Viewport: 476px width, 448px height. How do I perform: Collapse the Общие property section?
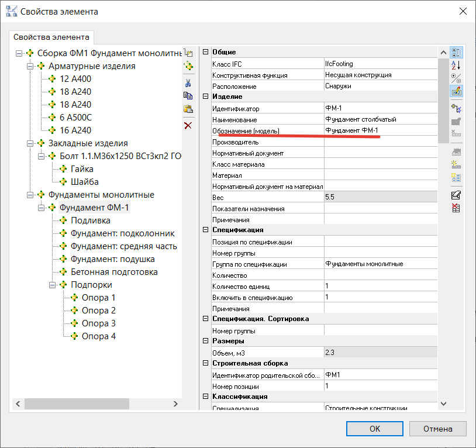point(205,53)
